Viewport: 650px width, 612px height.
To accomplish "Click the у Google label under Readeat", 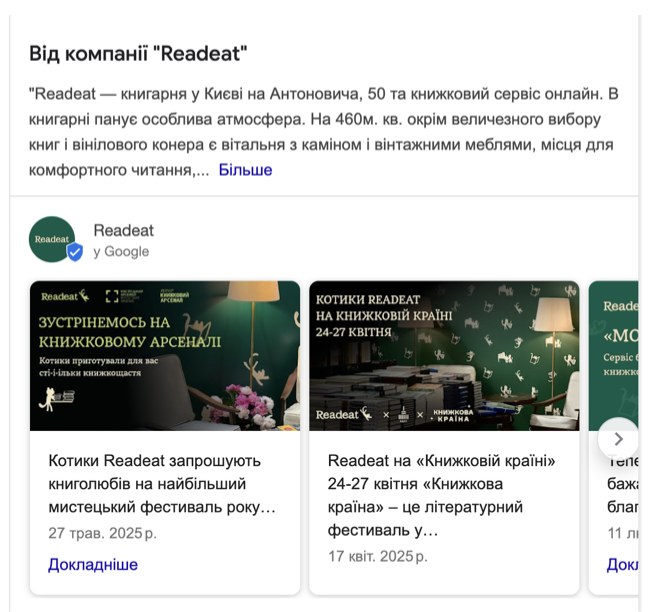I will pyautogui.click(x=121, y=251).
